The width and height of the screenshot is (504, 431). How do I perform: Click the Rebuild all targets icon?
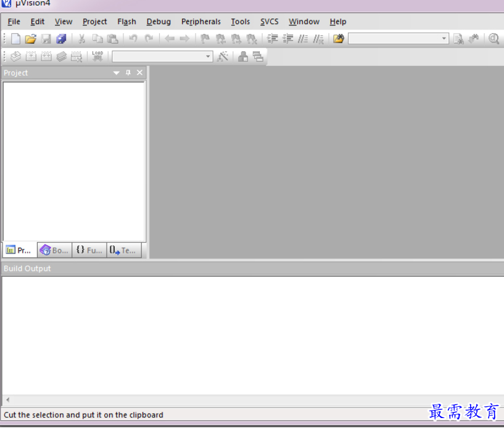click(46, 57)
